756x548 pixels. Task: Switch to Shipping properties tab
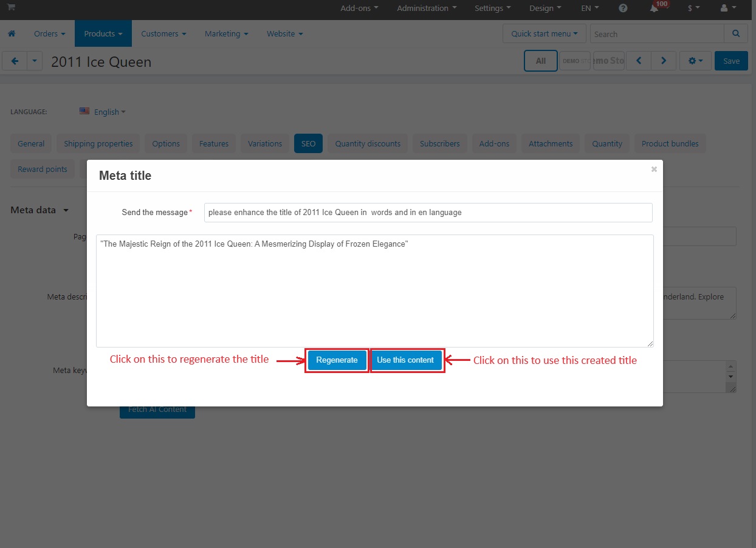(x=98, y=144)
